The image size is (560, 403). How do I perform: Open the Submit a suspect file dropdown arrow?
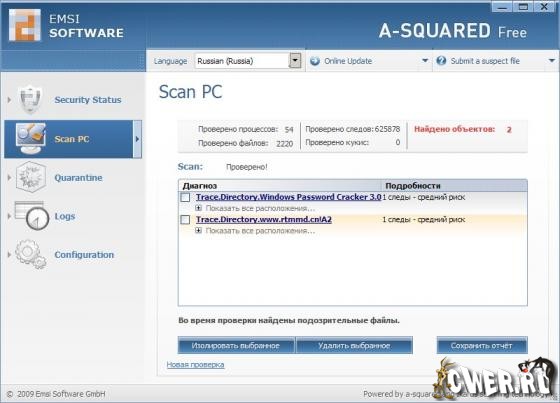pyautogui.click(x=551, y=61)
